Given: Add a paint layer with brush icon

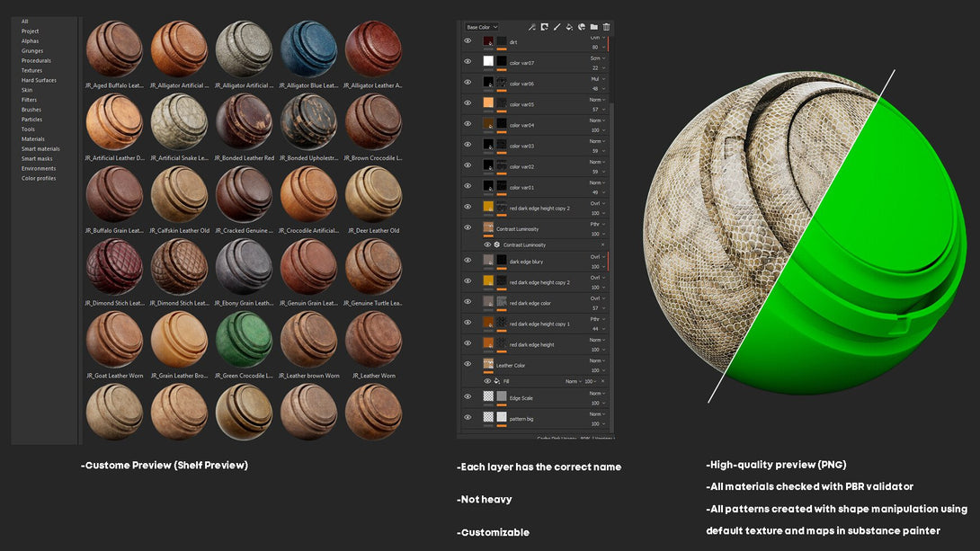Looking at the screenshot, I should pos(557,27).
